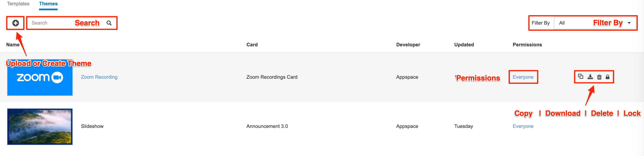644x156 pixels.
Task: Lock the Zoom Recording theme
Action: [608, 77]
